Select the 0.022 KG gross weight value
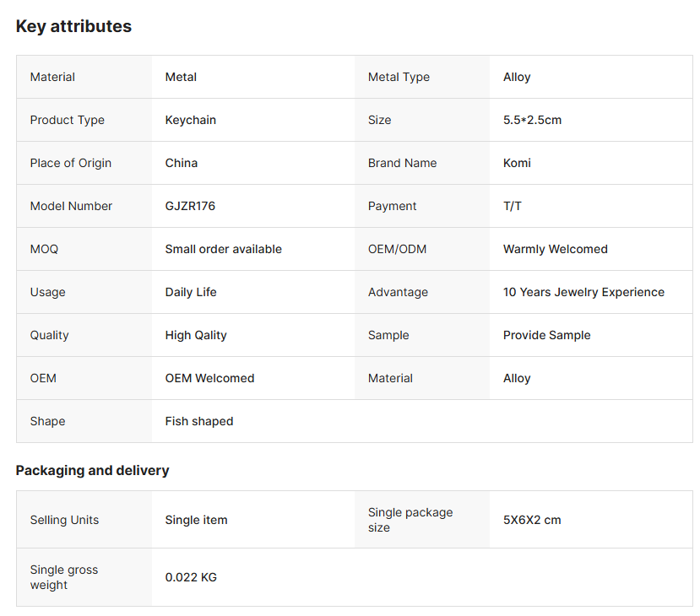Screen dimensions: 700x616 click(x=191, y=577)
